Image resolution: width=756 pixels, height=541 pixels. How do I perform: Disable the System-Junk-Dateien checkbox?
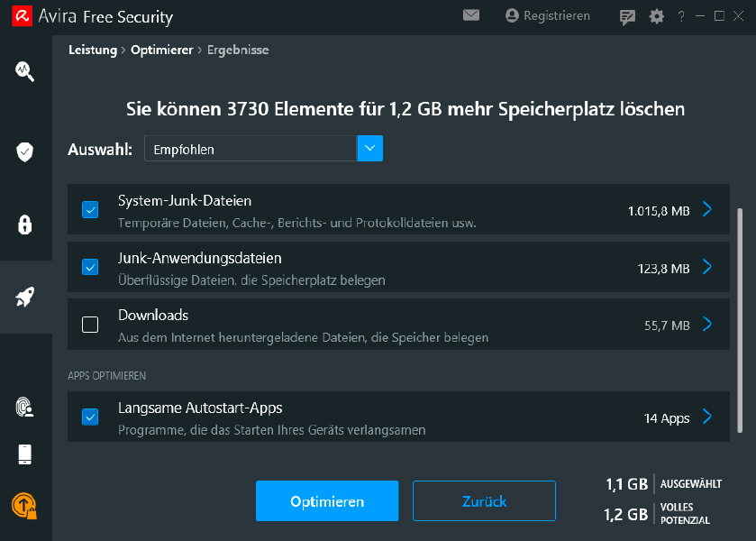(x=90, y=209)
